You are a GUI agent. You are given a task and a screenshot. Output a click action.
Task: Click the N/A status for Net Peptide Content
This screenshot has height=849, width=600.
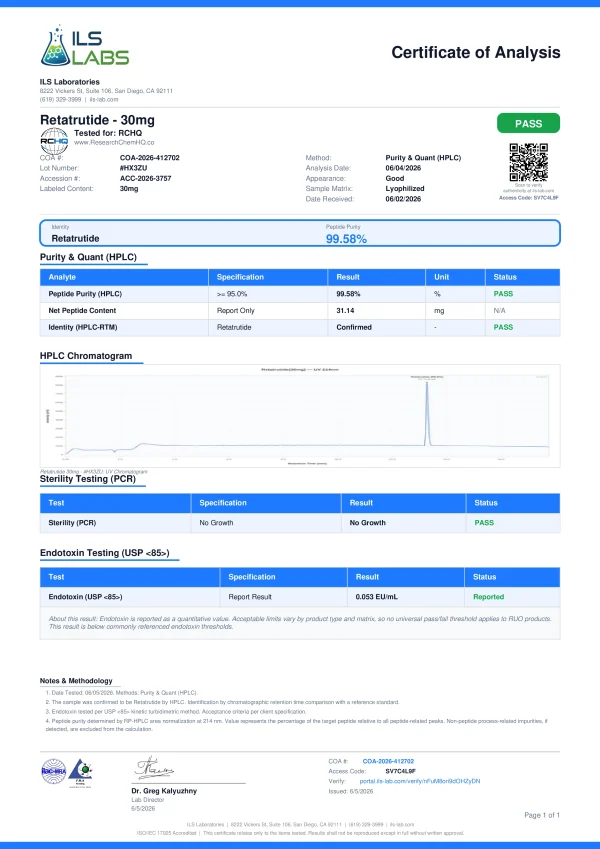point(499,310)
